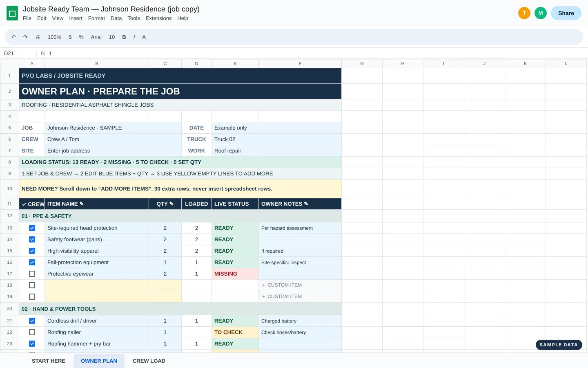Switch to the START HERE sheet tab

[x=49, y=361]
